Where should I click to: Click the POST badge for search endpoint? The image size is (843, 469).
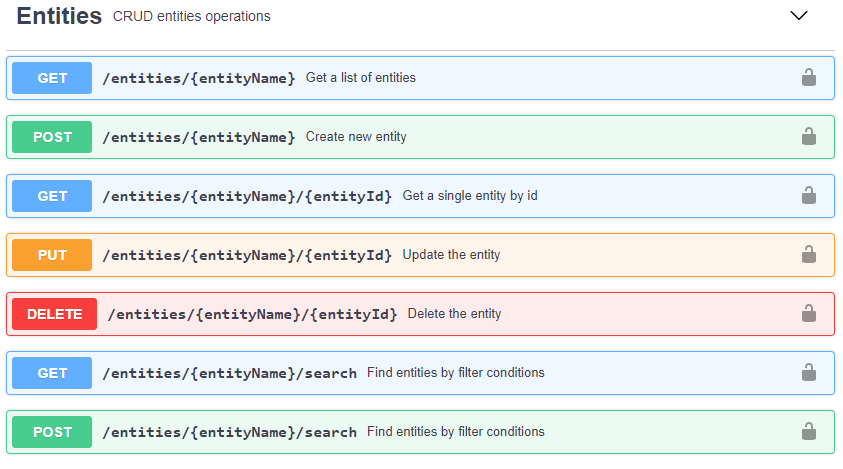point(52,432)
